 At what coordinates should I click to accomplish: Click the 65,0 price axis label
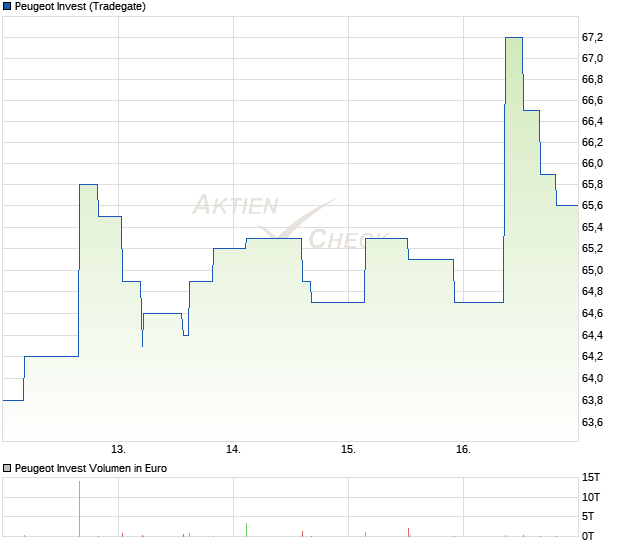tap(592, 270)
